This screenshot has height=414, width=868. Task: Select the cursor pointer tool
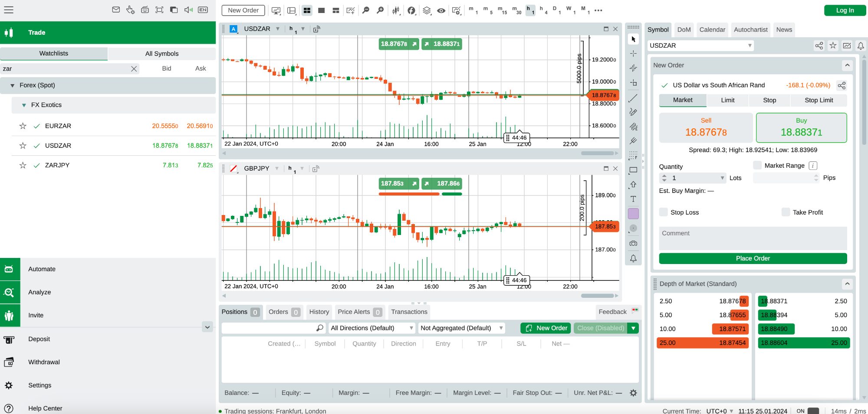click(x=633, y=39)
